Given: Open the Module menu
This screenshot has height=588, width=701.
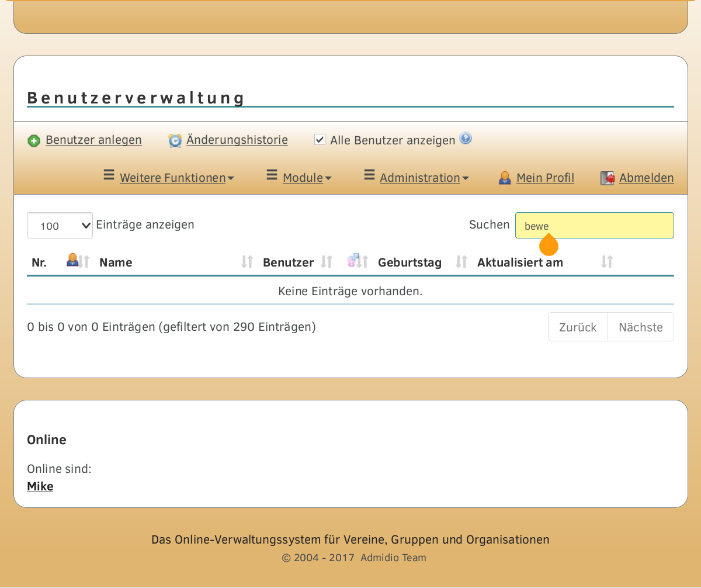Looking at the screenshot, I should click(x=306, y=178).
